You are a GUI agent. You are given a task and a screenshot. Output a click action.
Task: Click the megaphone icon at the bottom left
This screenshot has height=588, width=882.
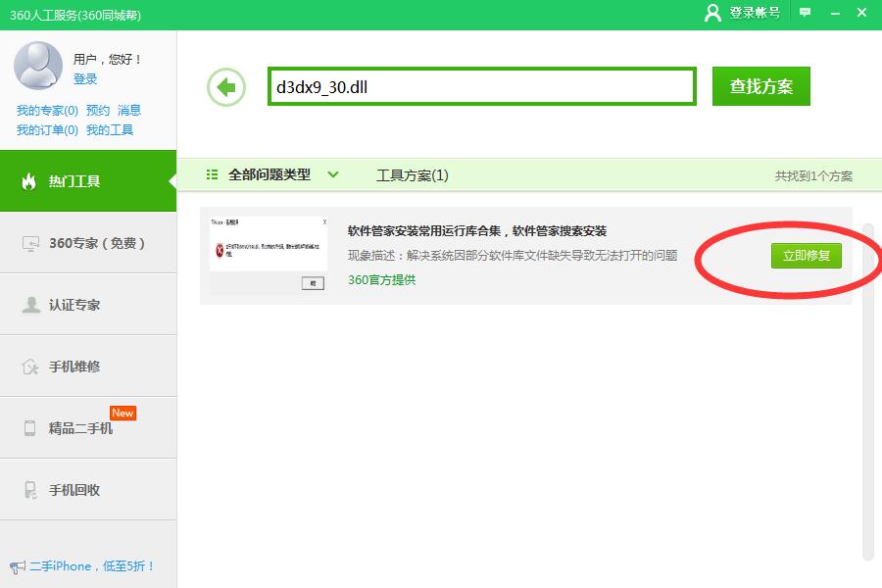(x=18, y=566)
